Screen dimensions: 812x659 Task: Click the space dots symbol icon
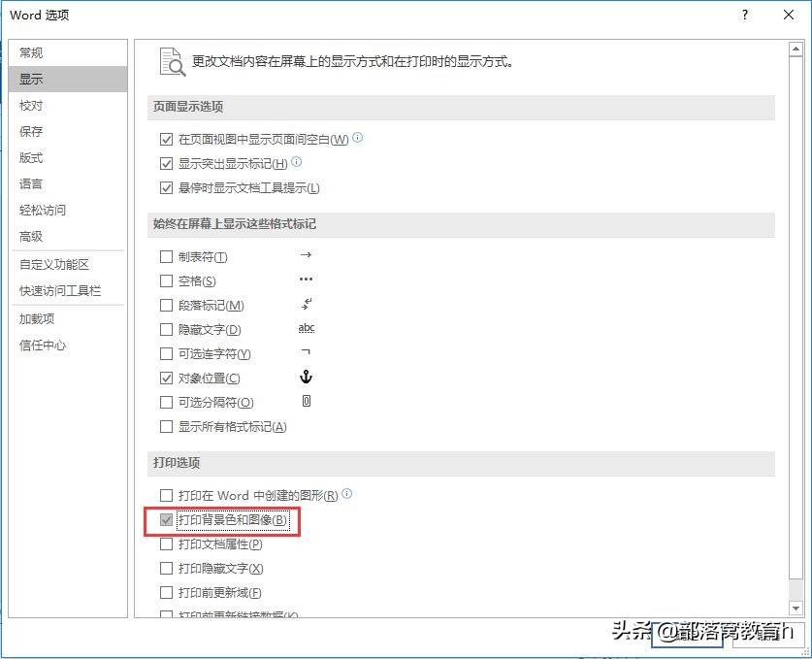point(306,280)
